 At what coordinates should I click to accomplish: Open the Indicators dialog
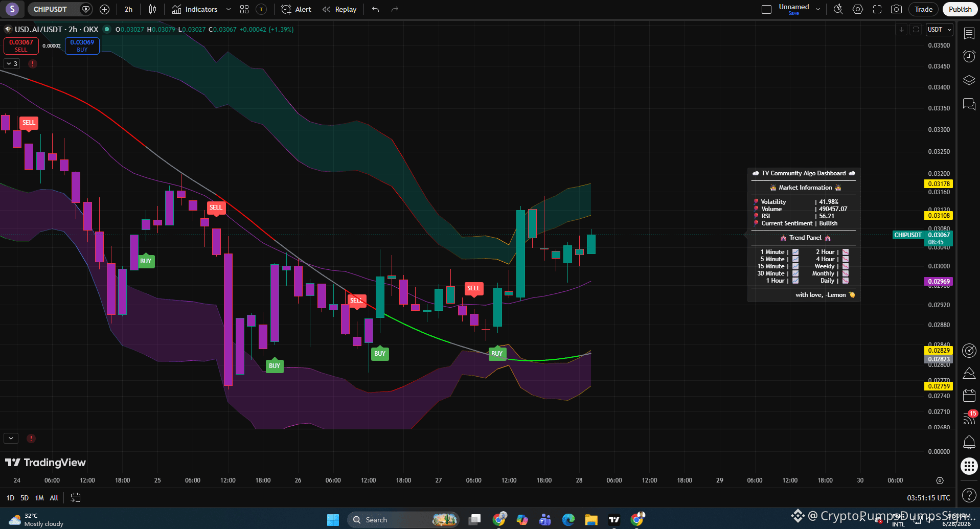point(195,9)
